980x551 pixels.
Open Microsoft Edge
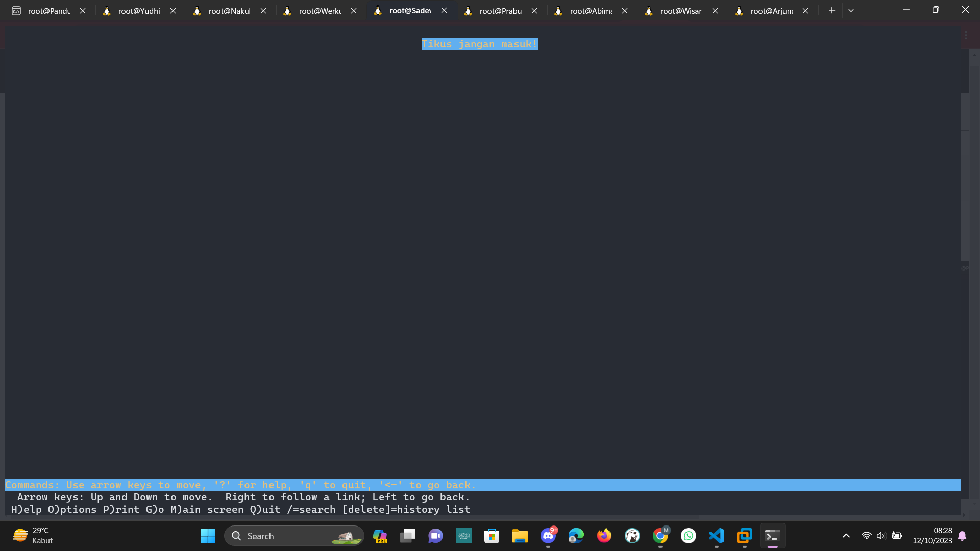point(576,536)
